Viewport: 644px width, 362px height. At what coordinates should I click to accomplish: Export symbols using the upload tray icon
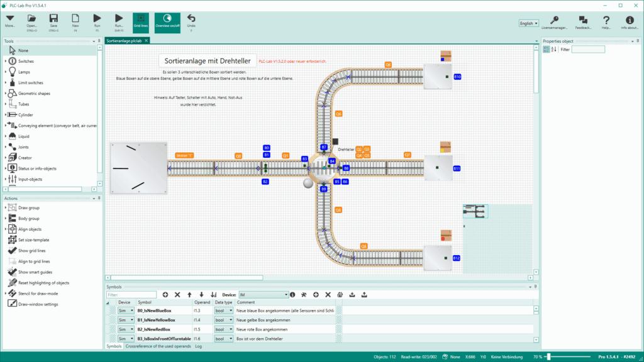coord(364,295)
